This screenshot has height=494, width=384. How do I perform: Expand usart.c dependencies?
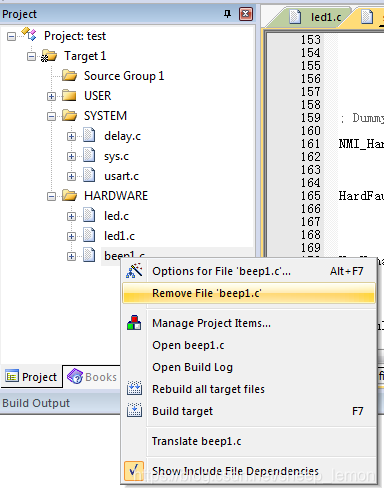point(71,176)
